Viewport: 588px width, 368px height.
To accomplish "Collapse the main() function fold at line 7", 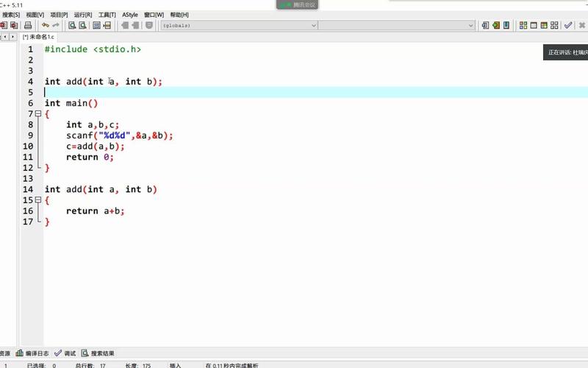I will 38,114.
